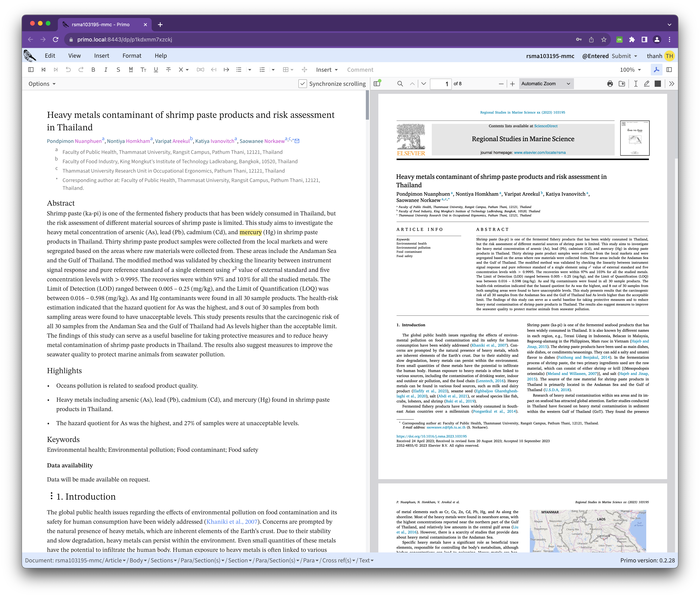Click the undo arrow icon
Screen dimensions: 700x597
pyautogui.click(x=68, y=70)
